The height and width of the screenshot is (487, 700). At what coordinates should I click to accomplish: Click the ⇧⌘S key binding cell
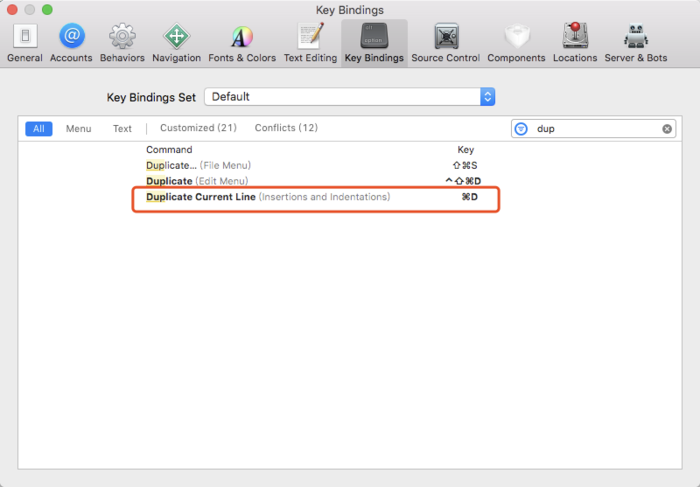point(465,166)
